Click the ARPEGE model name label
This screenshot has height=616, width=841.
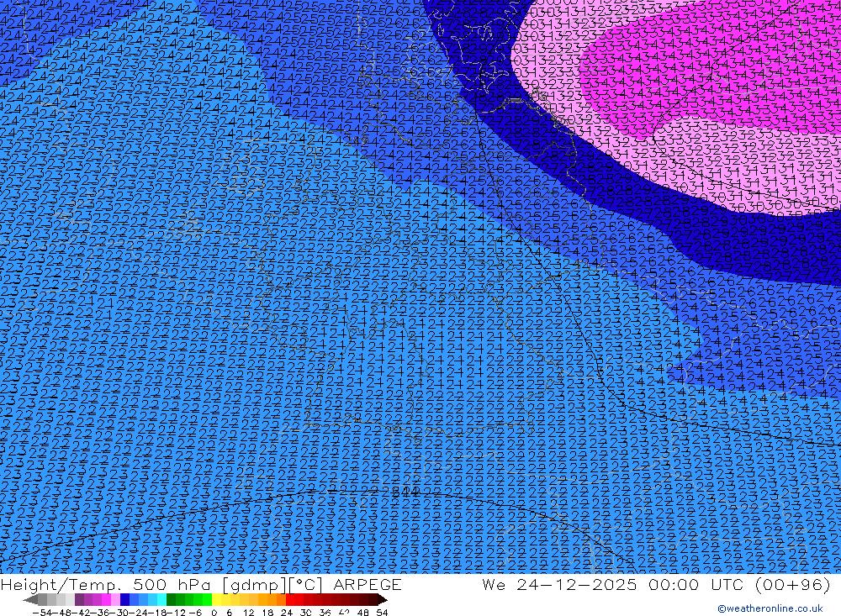368,584
